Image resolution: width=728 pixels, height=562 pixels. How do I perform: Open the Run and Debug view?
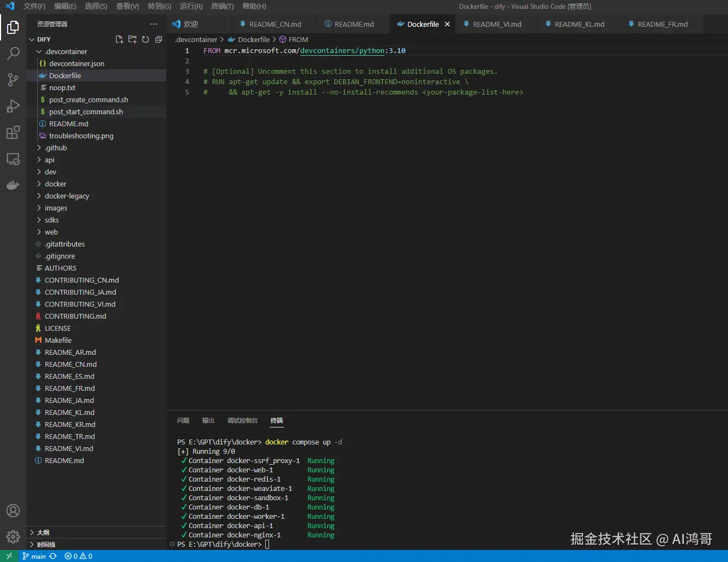pyautogui.click(x=13, y=106)
